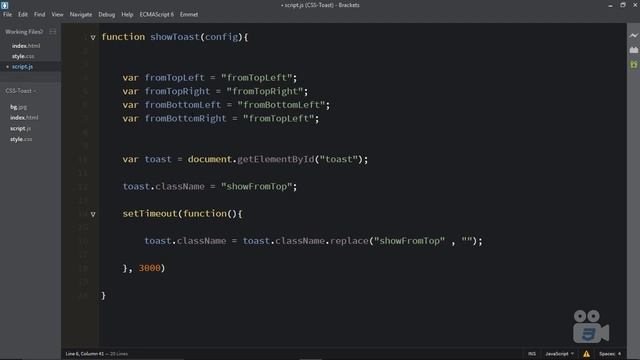
Task: Select style.css in Working Files
Action: point(23,56)
